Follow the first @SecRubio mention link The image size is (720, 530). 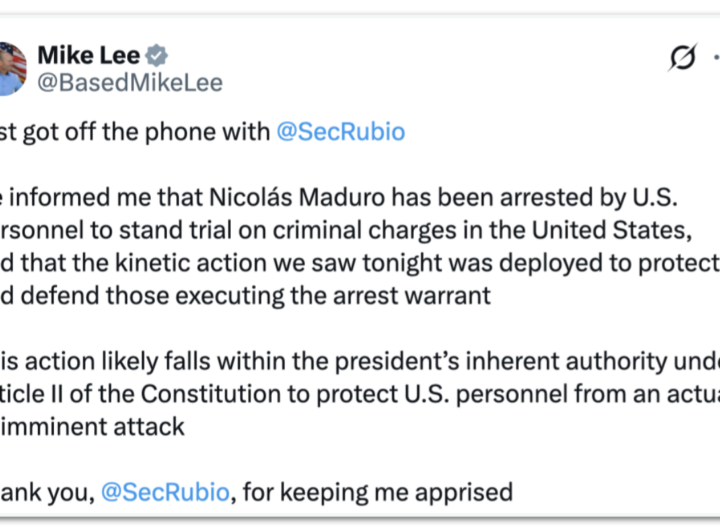[340, 132]
